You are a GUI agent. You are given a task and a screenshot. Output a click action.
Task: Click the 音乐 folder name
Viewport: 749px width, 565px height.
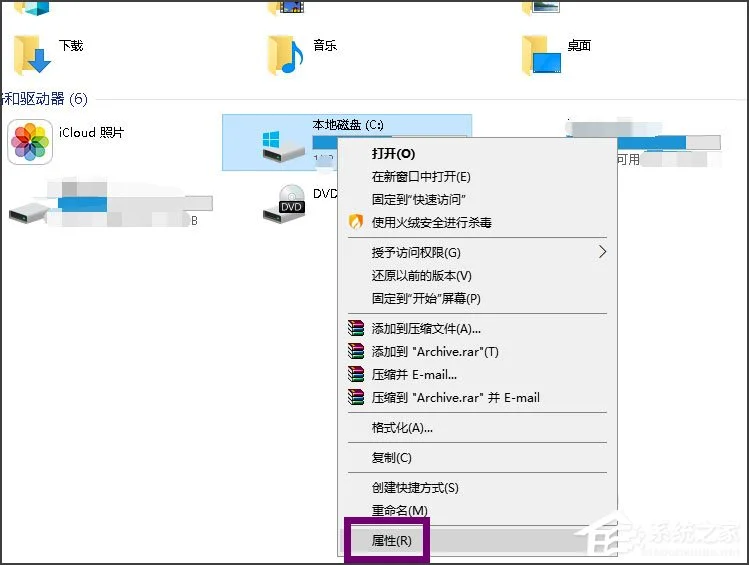click(x=325, y=45)
